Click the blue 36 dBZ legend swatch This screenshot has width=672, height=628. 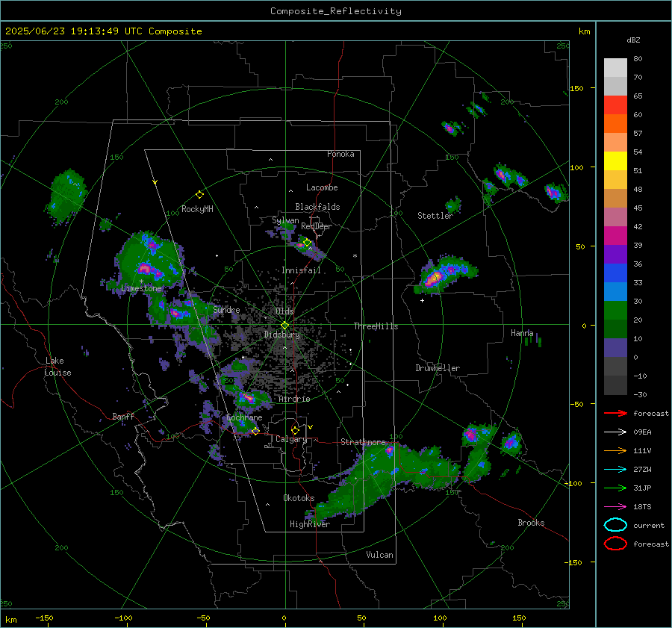coord(615,273)
